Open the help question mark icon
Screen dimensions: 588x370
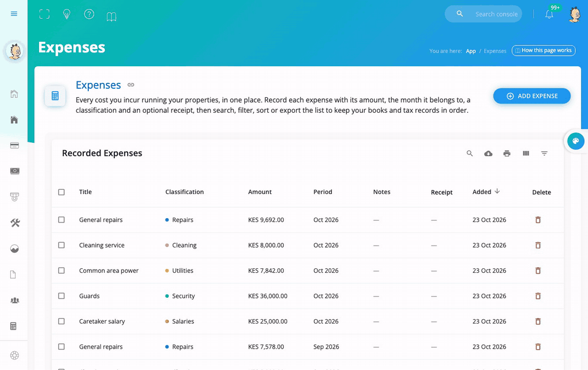click(89, 14)
